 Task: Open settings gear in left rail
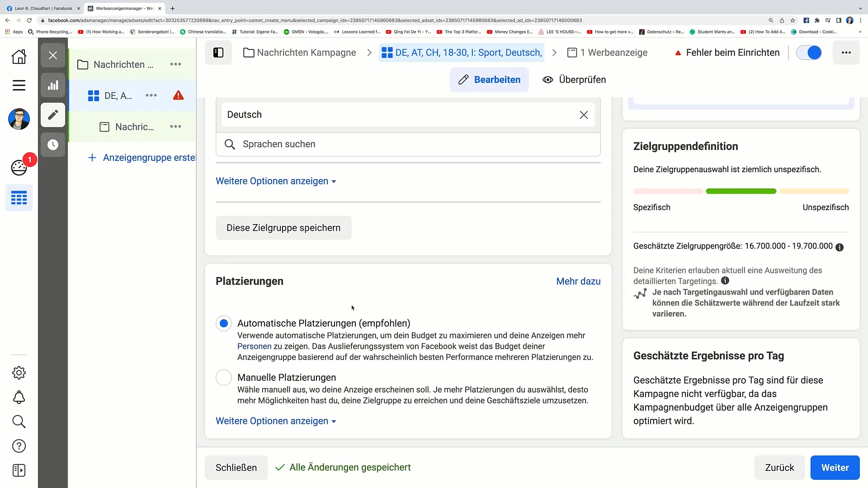(19, 373)
